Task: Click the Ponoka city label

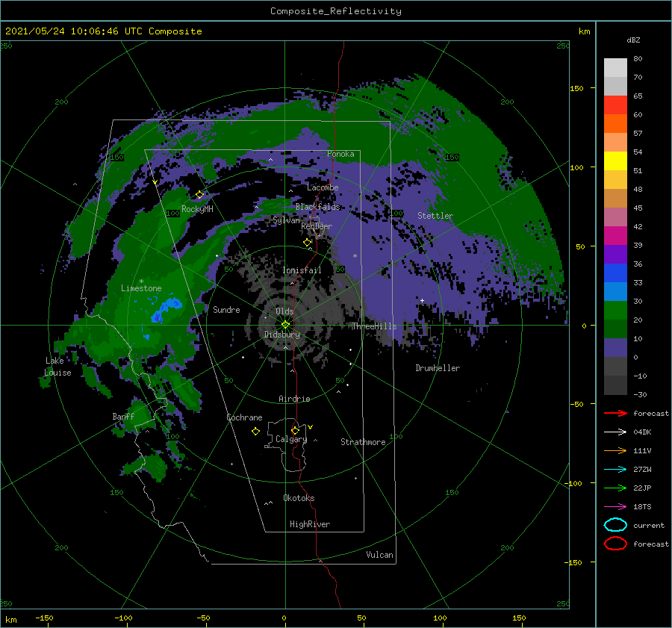Action: coord(340,154)
